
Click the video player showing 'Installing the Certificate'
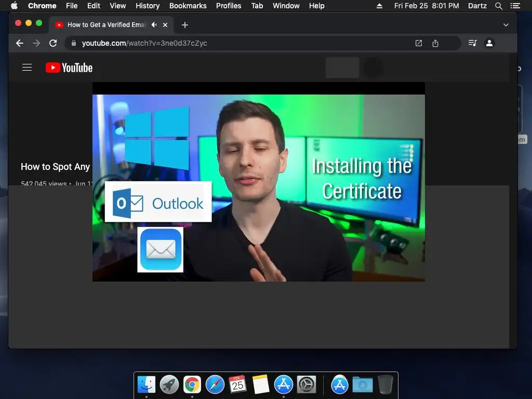point(259,182)
